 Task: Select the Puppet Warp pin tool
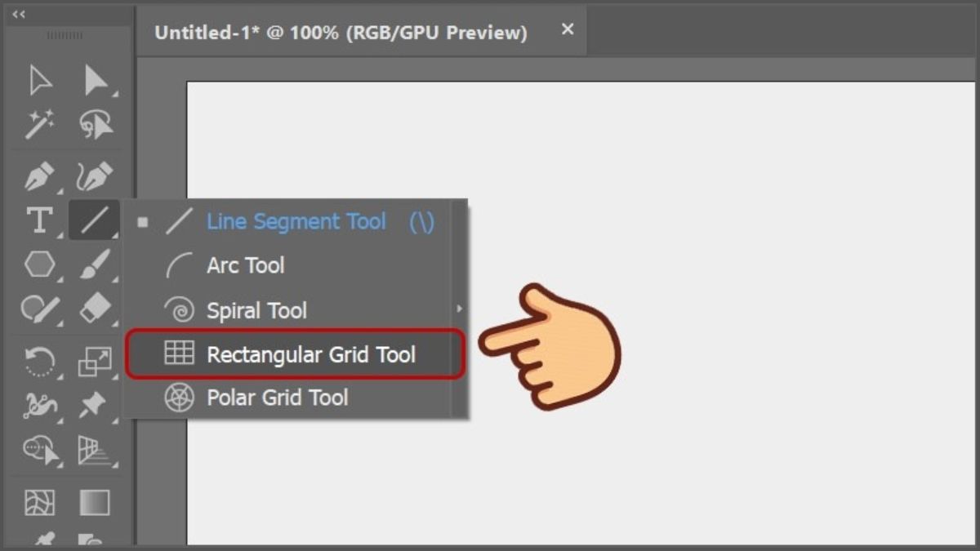click(95, 406)
